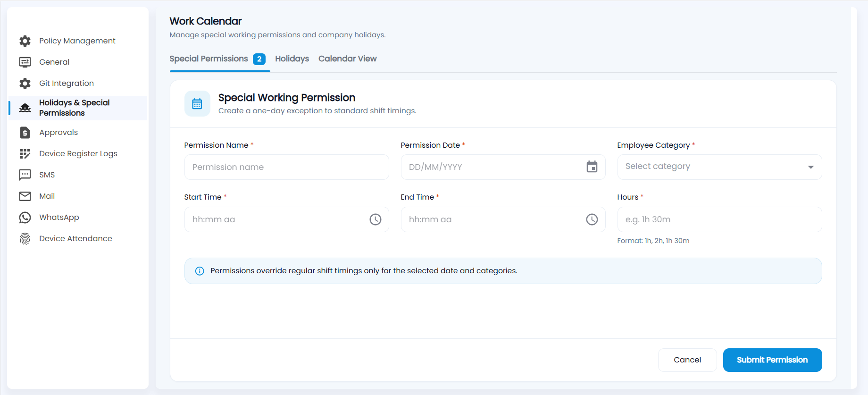Viewport: 868px width, 395px height.
Task: Open Approvals in the sidebar
Action: point(77,133)
